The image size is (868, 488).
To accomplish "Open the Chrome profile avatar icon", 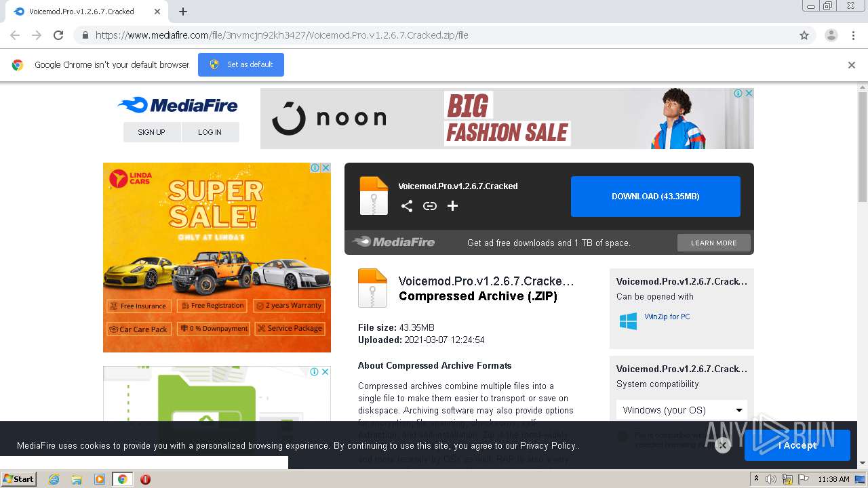I will coord(831,35).
